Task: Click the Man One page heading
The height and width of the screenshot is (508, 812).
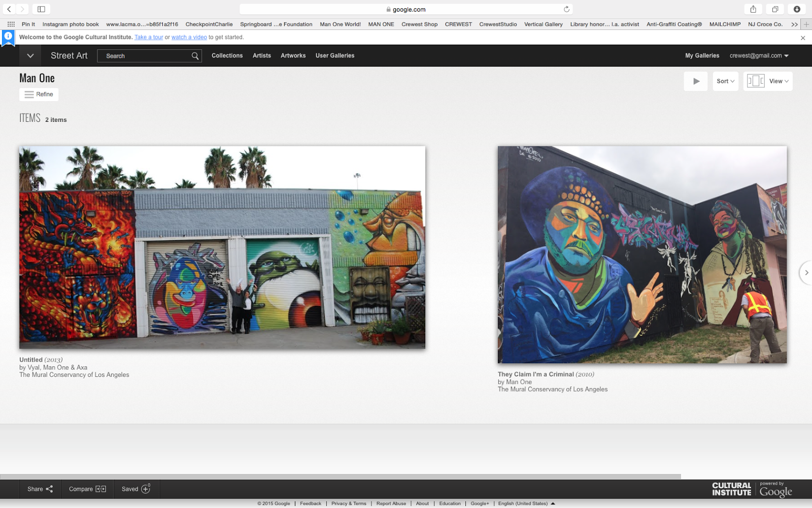Action: (37, 78)
